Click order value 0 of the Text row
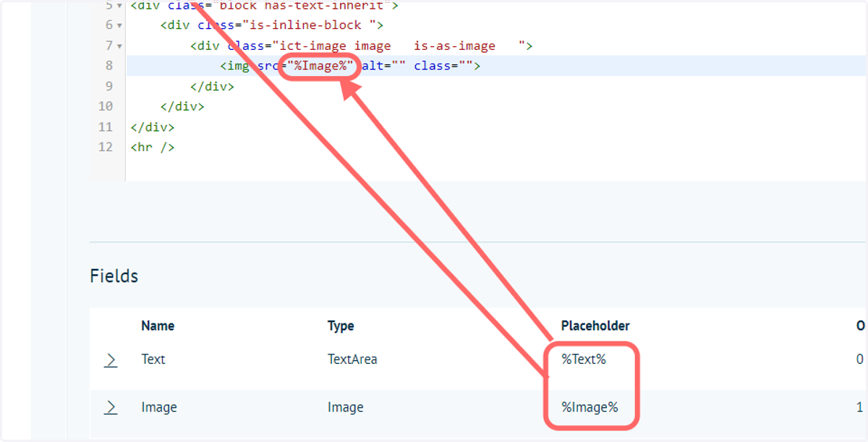The width and height of the screenshot is (868, 442). (859, 360)
